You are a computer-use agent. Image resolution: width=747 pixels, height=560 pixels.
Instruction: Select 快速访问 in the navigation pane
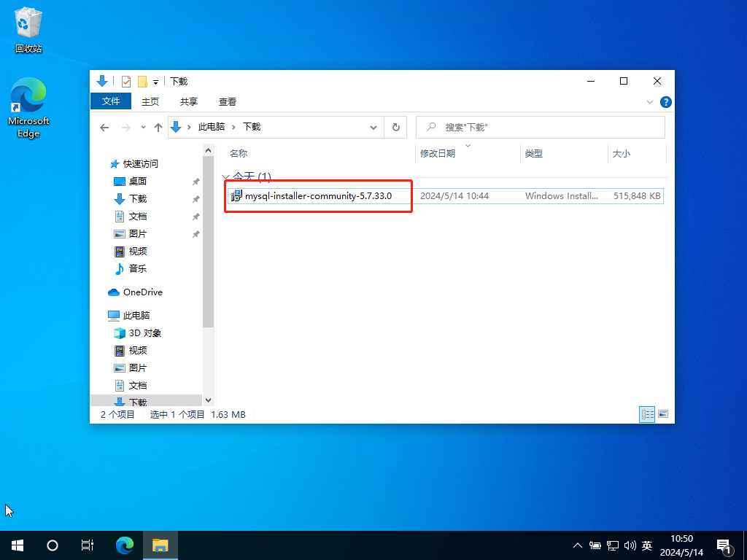(141, 164)
